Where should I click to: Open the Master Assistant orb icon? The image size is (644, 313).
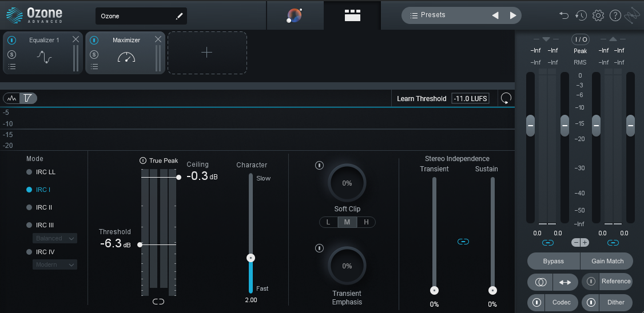click(x=294, y=15)
